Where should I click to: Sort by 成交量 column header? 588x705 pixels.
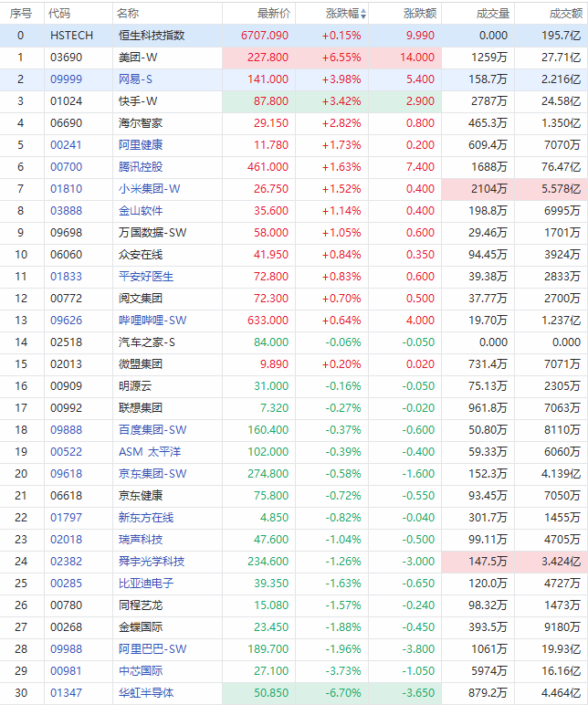coord(493,14)
